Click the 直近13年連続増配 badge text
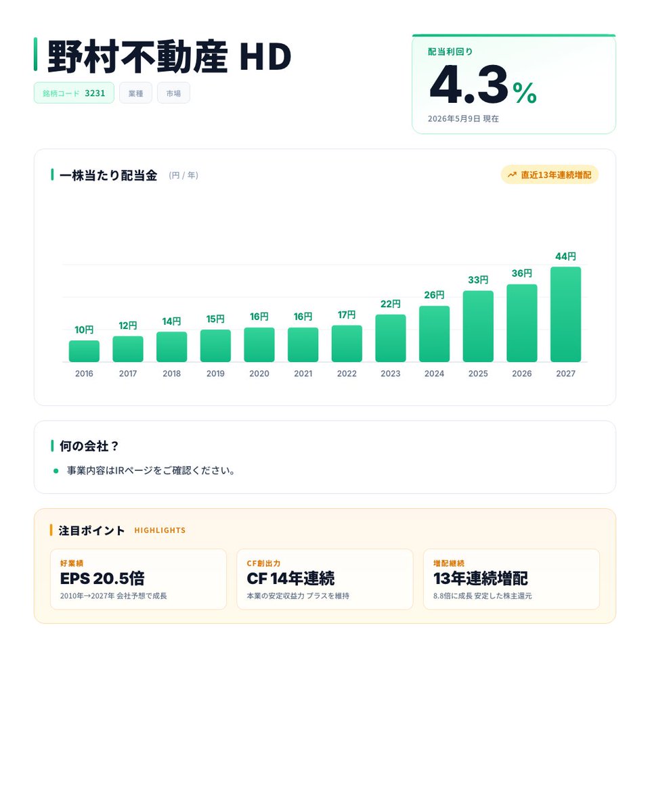This screenshot has height=812, width=650. pos(556,175)
